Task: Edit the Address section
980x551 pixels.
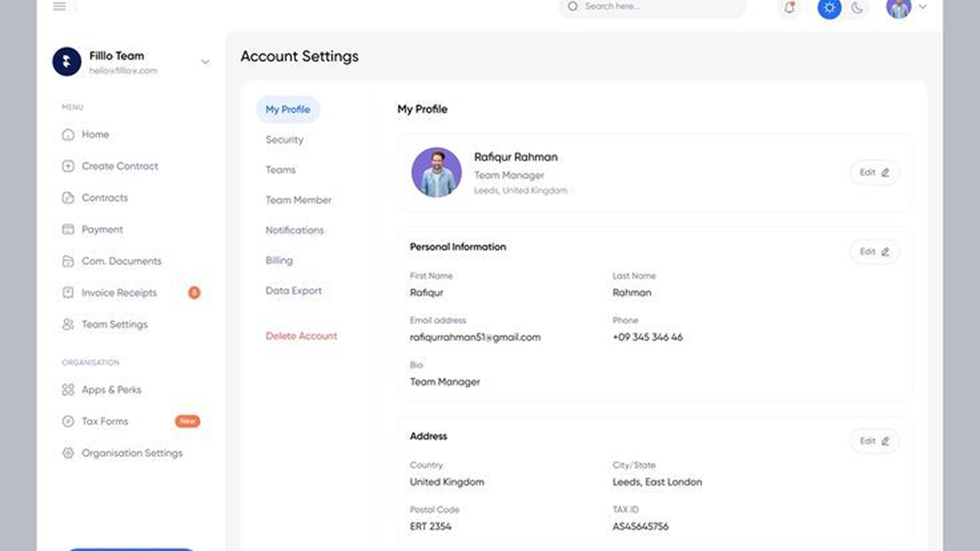Action: pos(874,441)
